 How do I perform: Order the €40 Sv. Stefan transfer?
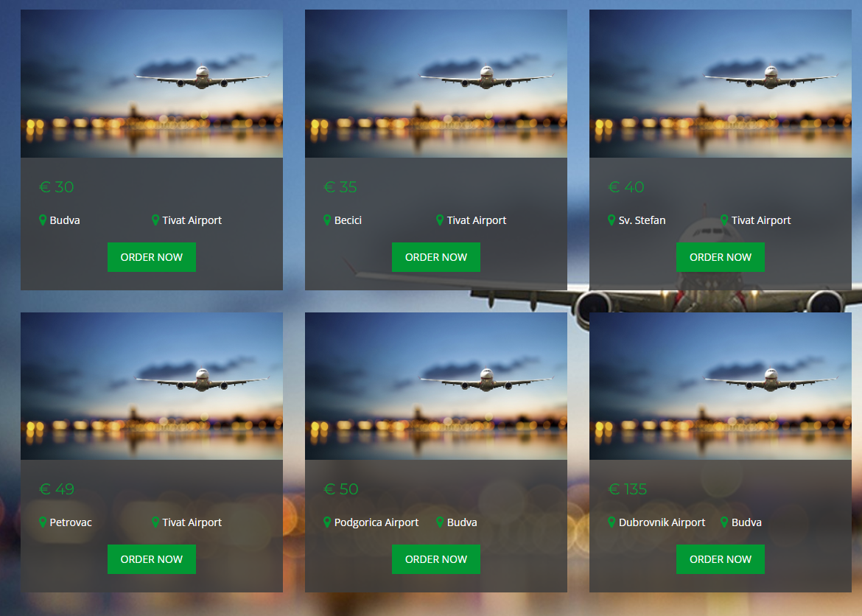[x=720, y=257]
